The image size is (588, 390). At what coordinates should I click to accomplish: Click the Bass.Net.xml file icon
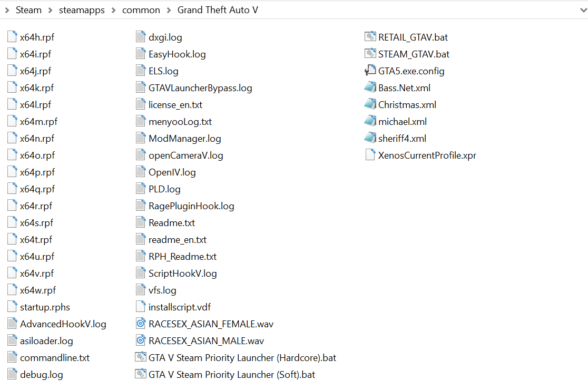370,87
